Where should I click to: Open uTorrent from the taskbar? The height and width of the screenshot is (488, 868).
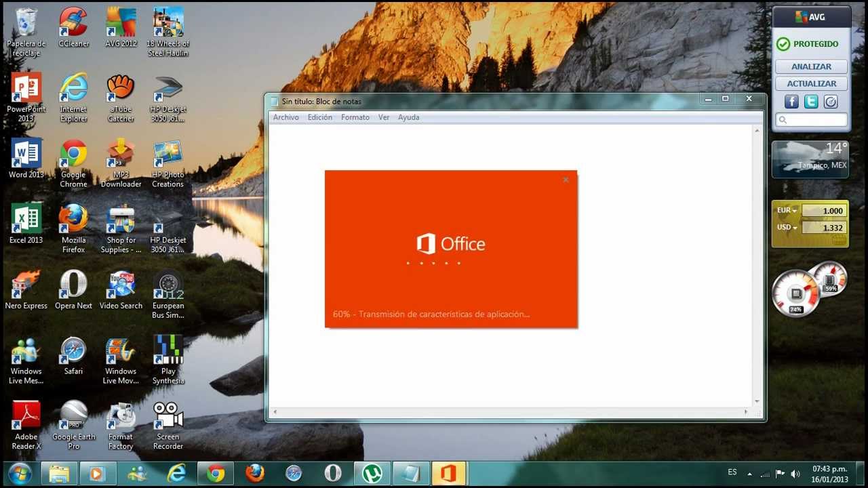point(372,473)
